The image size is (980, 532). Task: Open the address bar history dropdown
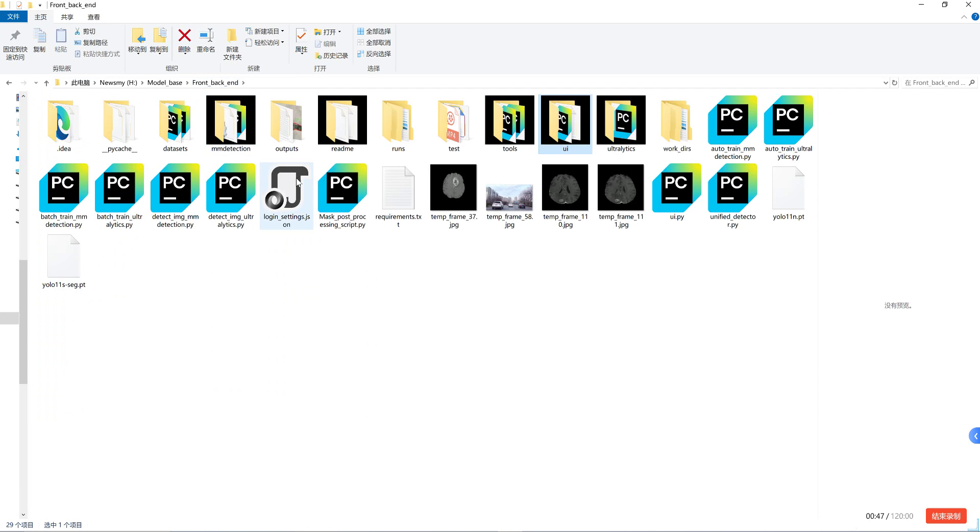(886, 83)
